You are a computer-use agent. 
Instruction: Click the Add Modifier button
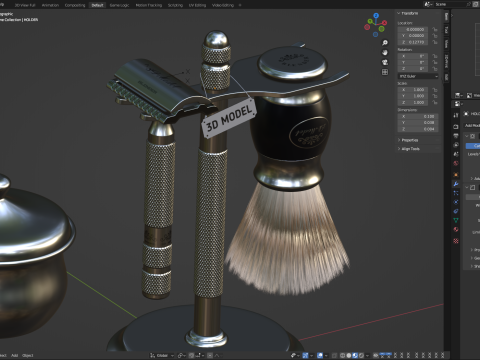[472, 125]
